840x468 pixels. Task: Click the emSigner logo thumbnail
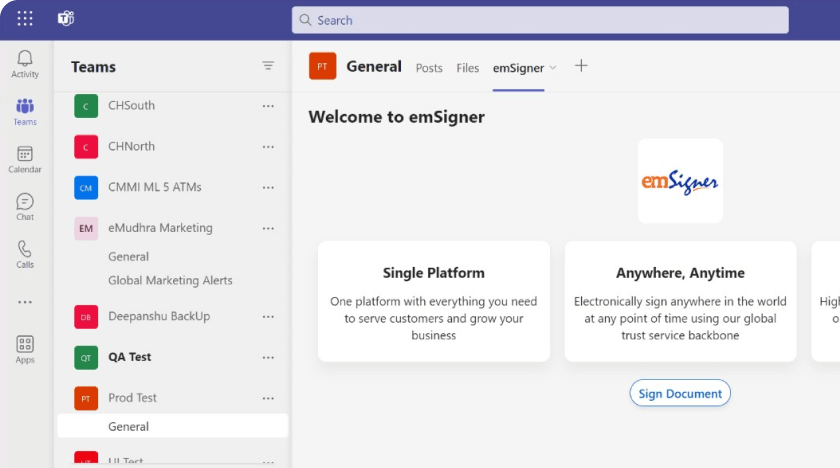click(680, 181)
